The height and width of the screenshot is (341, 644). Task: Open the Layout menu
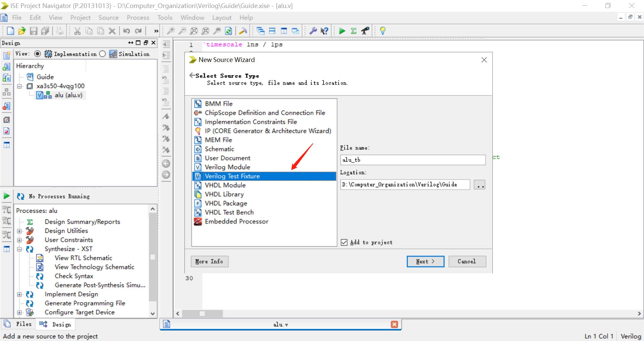(222, 17)
